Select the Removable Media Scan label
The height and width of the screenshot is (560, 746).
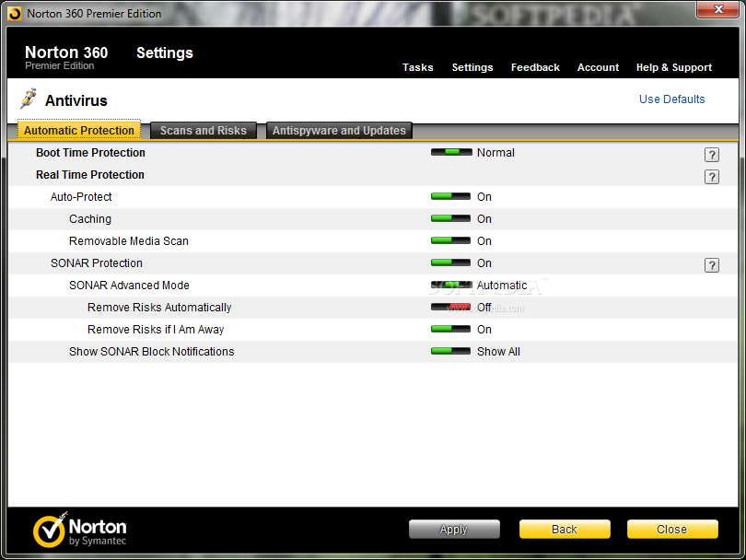click(128, 241)
